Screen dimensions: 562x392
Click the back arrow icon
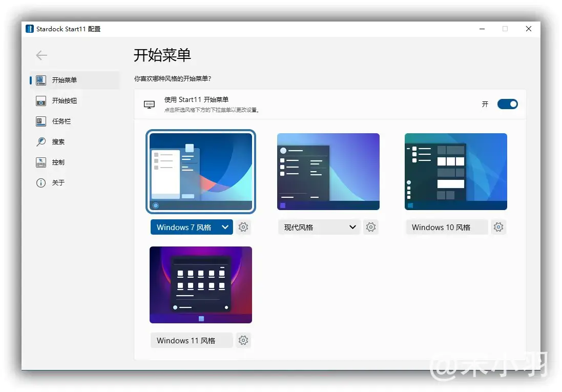(41, 55)
